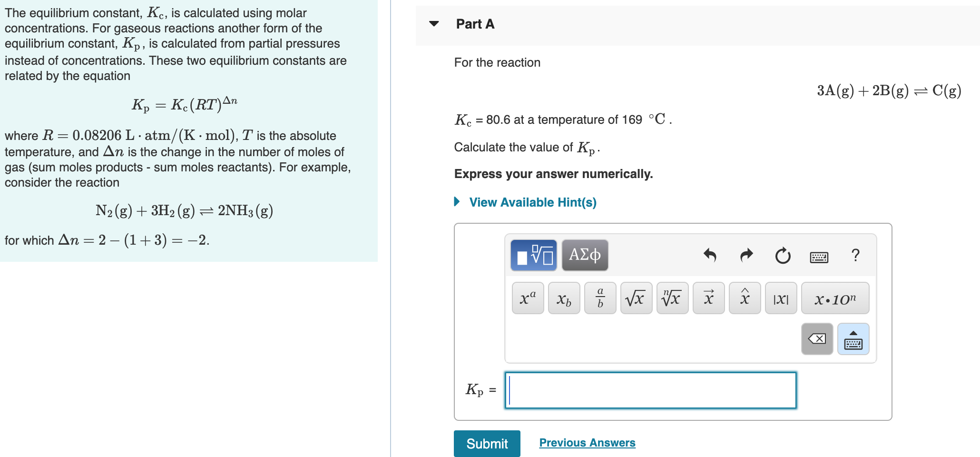
Task: Open Previous Answers link
Action: 587,442
